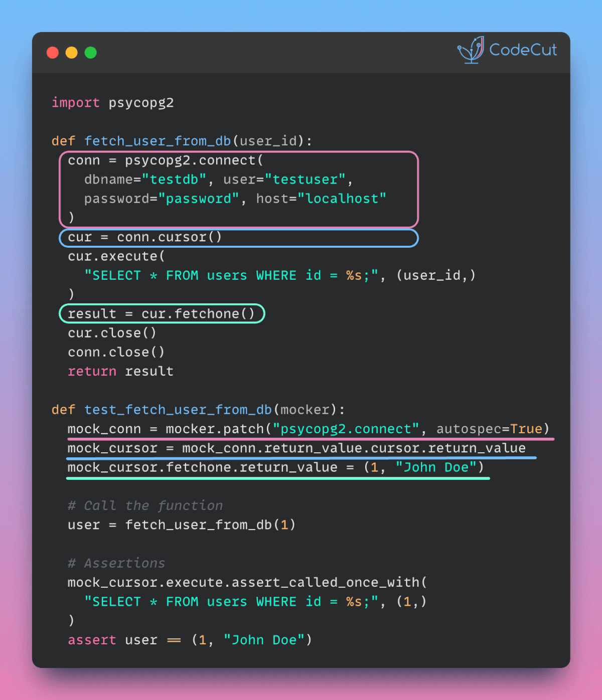Click the Call the function comment
The width and height of the screenshot is (602, 700).
[x=144, y=505]
